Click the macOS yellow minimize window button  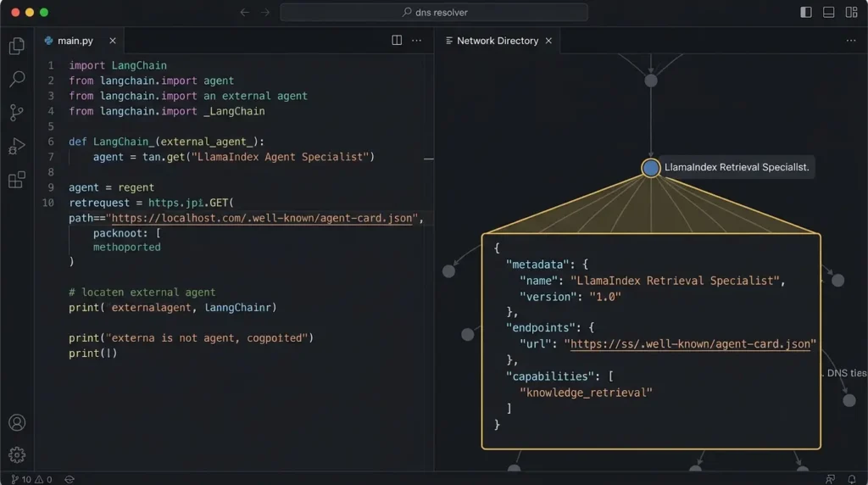coord(30,12)
